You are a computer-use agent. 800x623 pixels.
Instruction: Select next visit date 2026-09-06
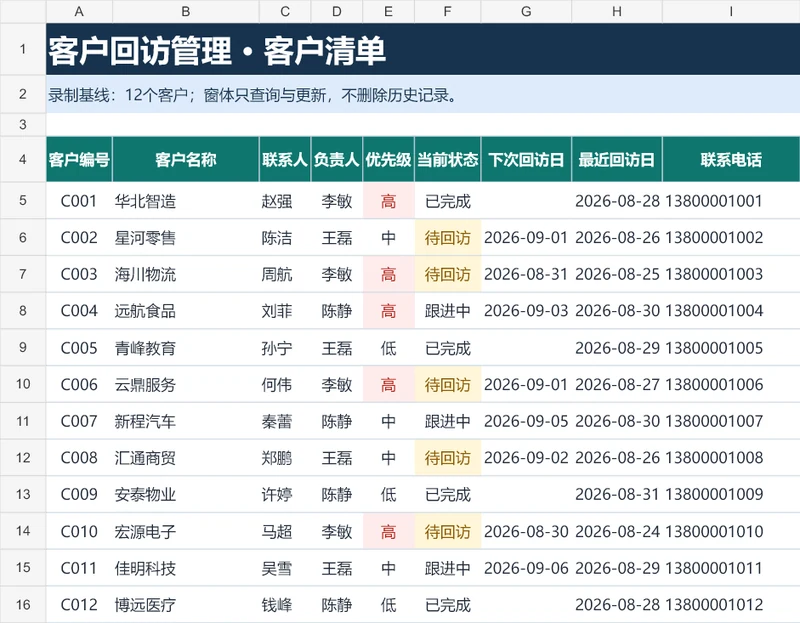pyautogui.click(x=526, y=568)
